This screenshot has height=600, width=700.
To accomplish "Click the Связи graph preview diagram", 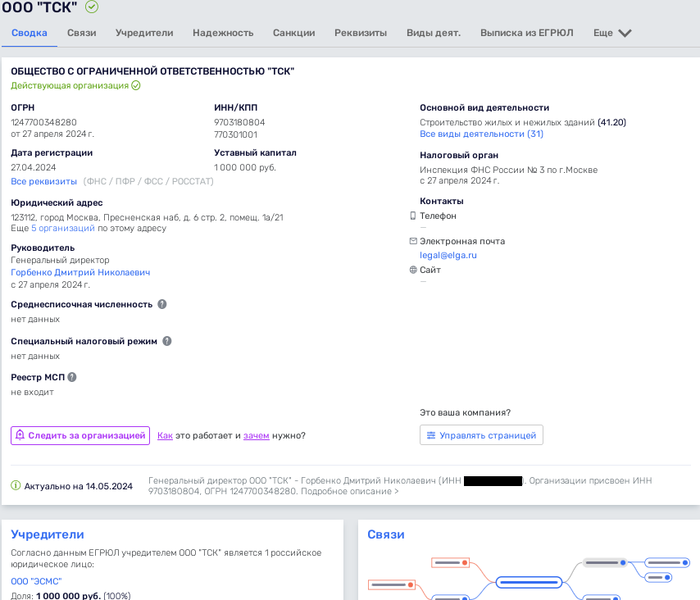I will tap(530, 574).
